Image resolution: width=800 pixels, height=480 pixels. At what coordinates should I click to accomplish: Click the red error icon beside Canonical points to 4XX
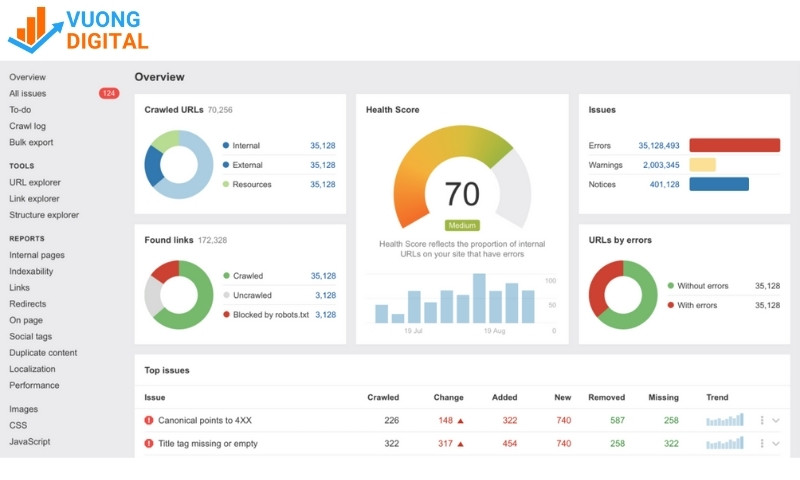click(x=149, y=420)
